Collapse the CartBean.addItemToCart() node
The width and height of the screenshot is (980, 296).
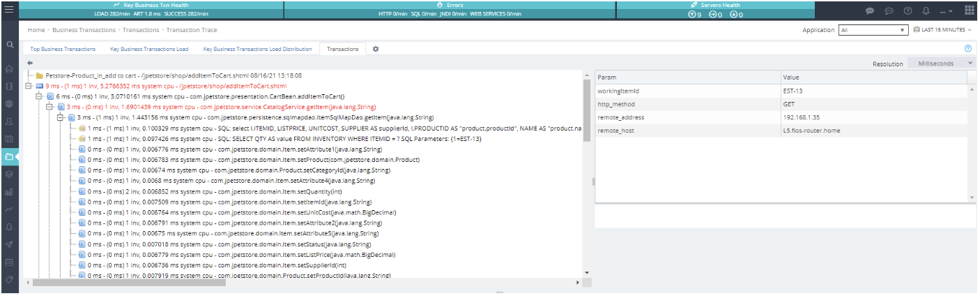click(x=40, y=96)
